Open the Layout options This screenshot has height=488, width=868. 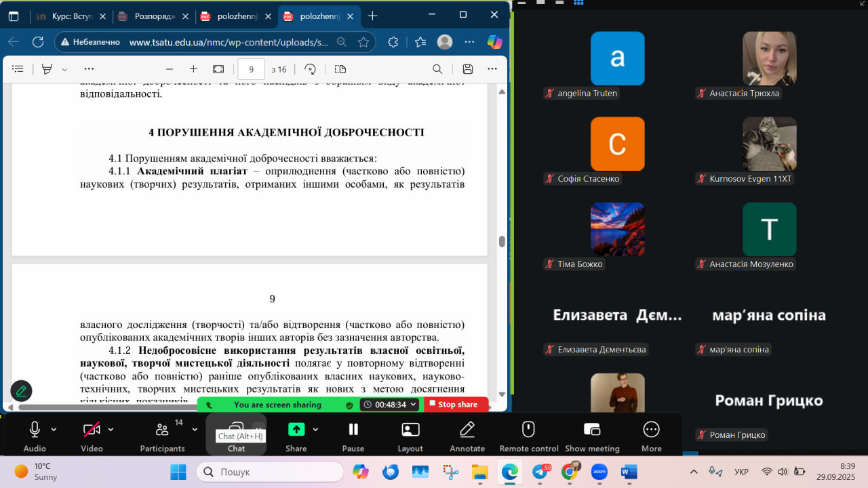(410, 435)
